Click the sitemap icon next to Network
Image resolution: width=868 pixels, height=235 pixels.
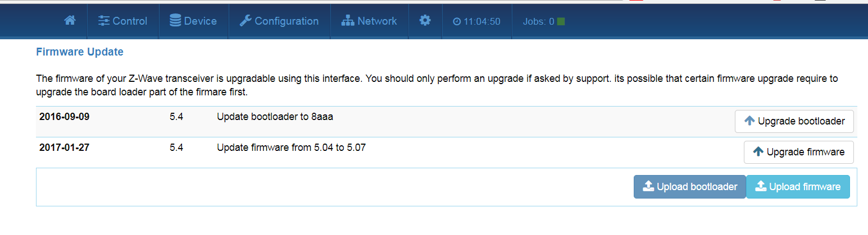(x=348, y=21)
